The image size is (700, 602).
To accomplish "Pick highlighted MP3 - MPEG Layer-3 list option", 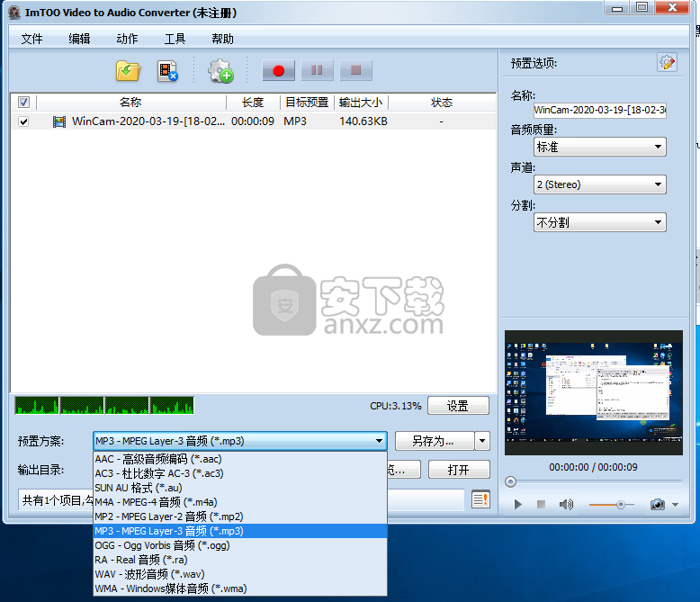I will (240, 531).
